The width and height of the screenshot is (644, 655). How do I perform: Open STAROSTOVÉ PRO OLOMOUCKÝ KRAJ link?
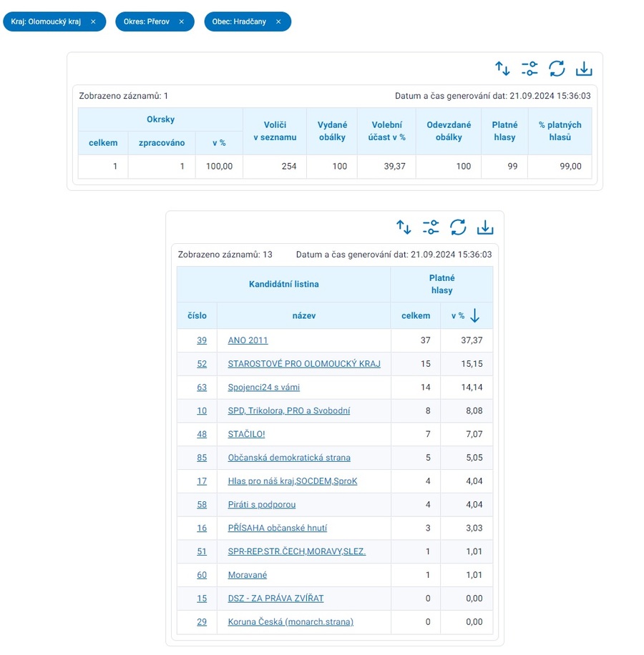(x=304, y=364)
